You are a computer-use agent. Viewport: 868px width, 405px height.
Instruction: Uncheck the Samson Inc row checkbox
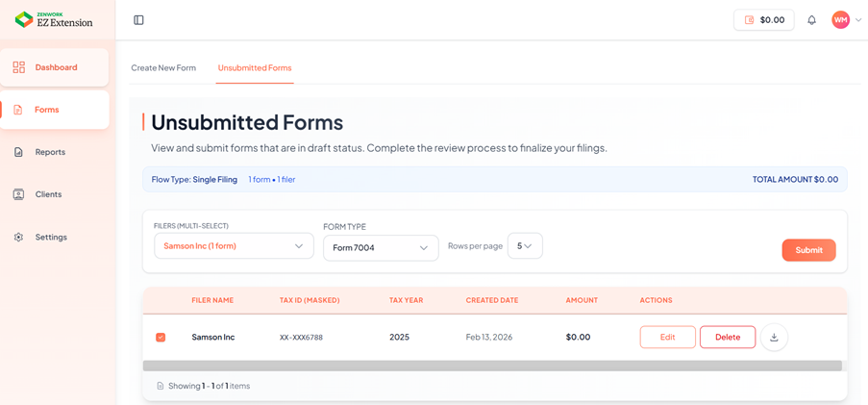click(161, 338)
